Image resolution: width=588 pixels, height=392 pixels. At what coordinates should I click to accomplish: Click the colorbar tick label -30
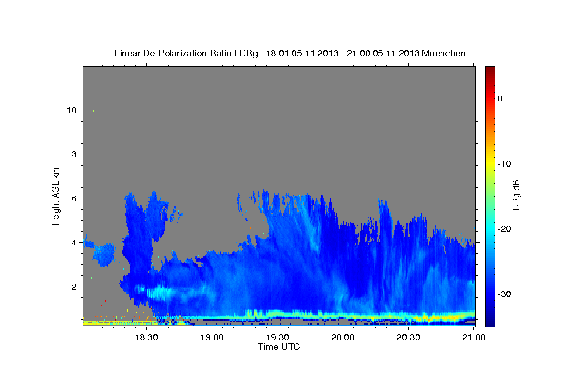tap(504, 294)
